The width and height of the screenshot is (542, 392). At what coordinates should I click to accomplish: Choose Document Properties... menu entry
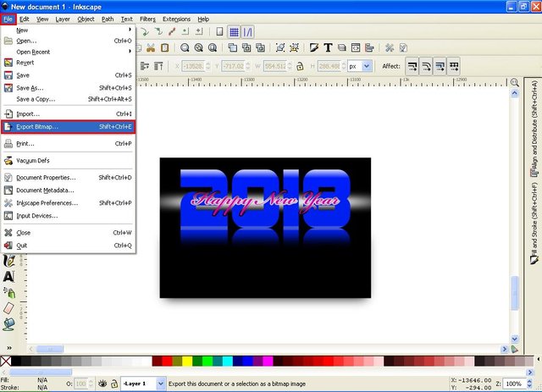[68, 177]
